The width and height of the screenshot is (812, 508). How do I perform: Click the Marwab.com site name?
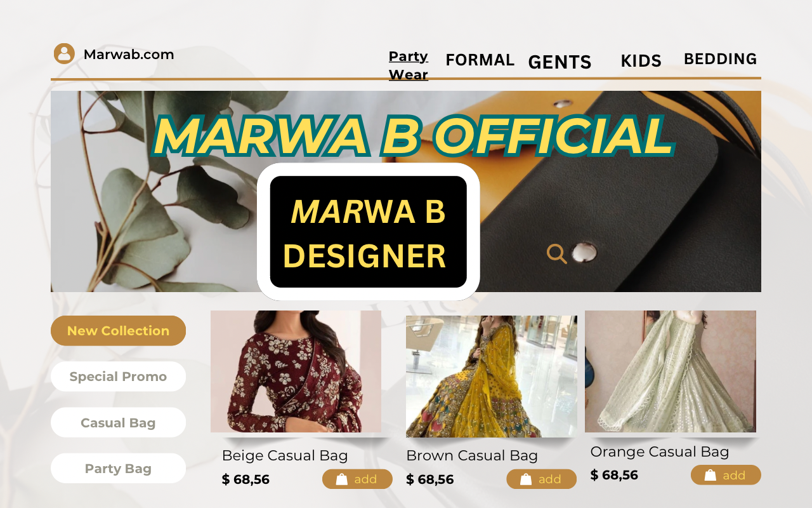click(129, 55)
